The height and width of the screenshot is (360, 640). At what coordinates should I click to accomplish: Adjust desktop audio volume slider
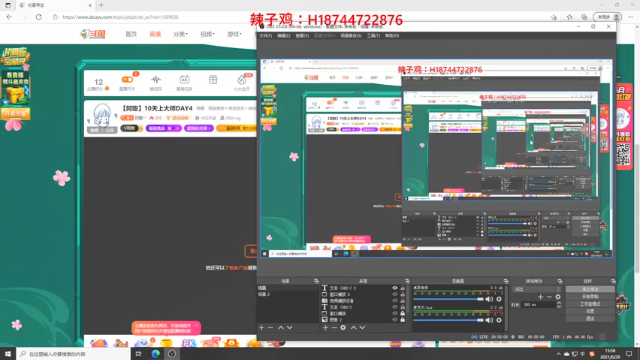click(449, 299)
